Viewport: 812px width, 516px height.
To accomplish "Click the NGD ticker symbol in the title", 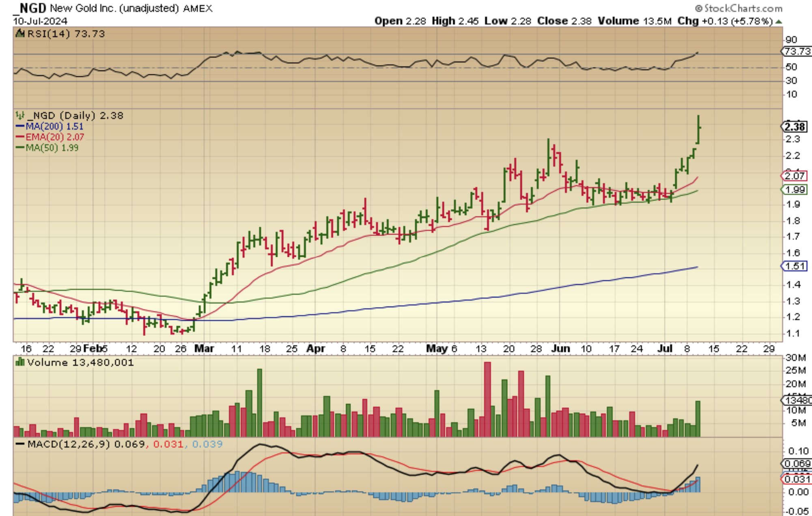I will [x=32, y=8].
